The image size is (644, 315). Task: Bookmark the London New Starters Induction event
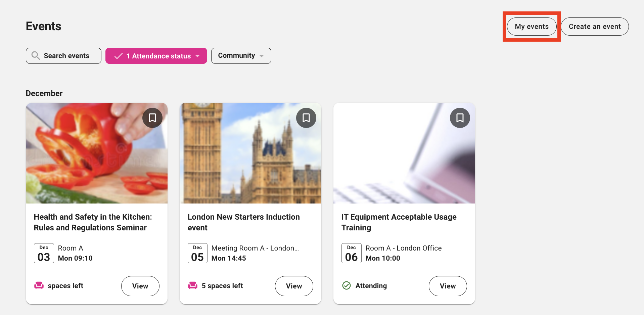click(306, 118)
